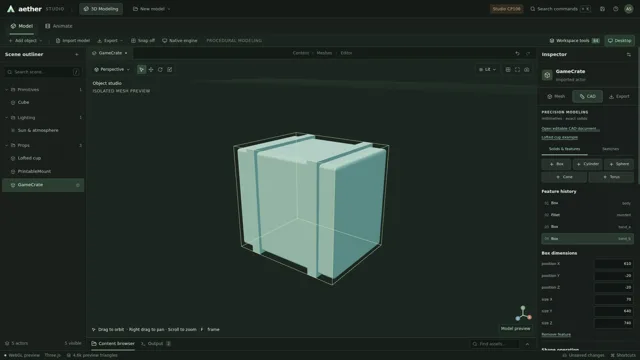Focus the Search commands field
The width and height of the screenshot is (640, 360).
pyautogui.click(x=560, y=9)
